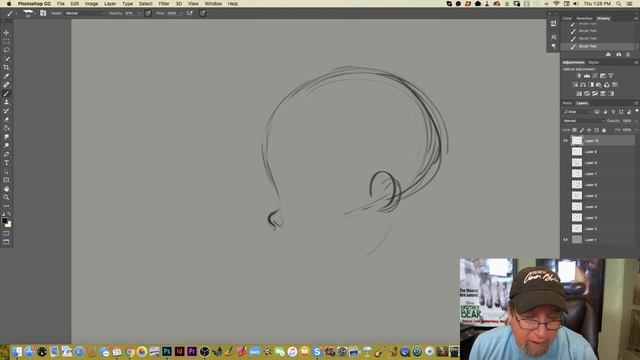Viewport: 640px width, 360px height.
Task: Toggle lock transparent pixels
Action: coord(574,130)
